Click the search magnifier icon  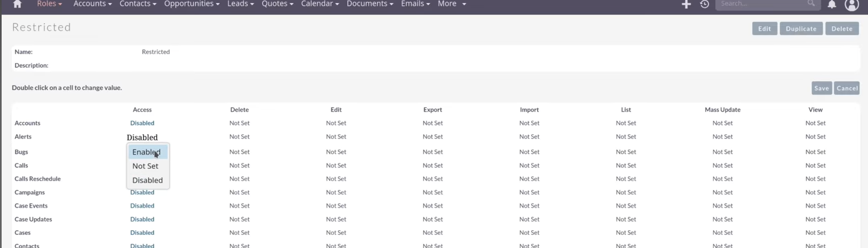tap(811, 3)
